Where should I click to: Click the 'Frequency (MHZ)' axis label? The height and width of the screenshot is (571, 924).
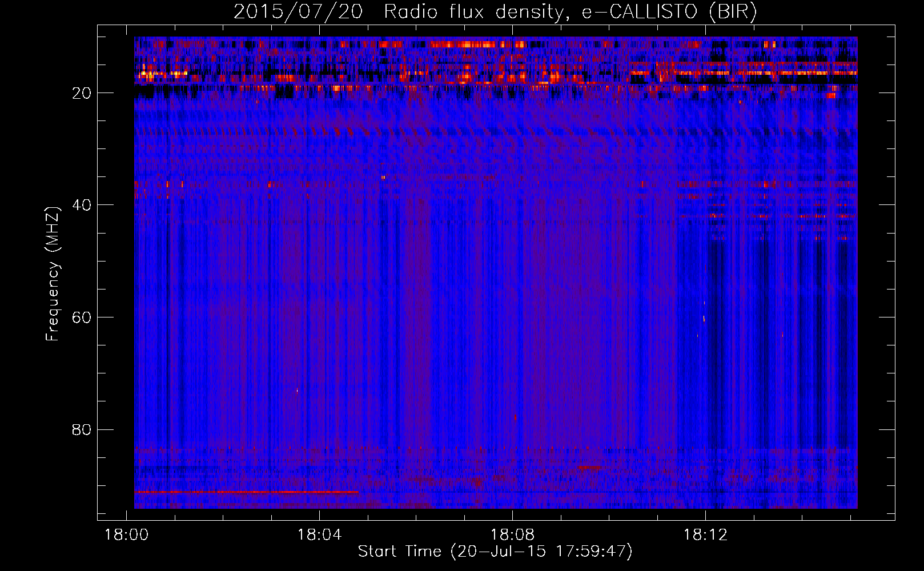click(x=53, y=274)
